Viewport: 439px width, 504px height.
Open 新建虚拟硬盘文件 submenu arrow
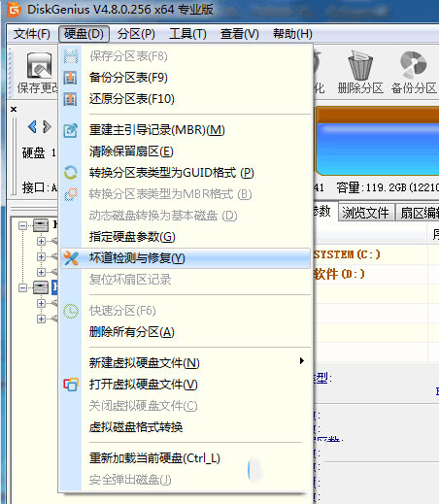(302, 360)
